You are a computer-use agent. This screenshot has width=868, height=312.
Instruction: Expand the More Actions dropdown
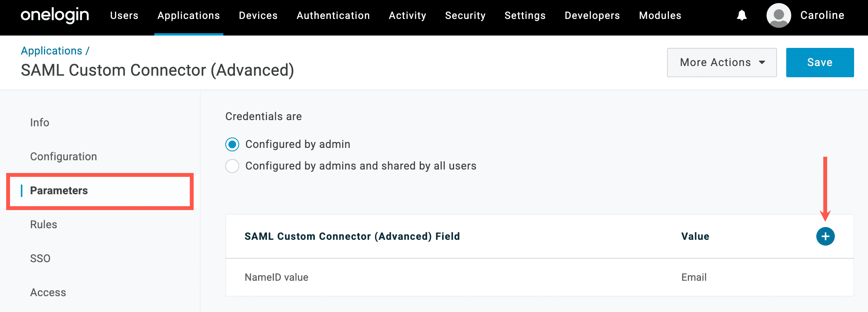[721, 63]
